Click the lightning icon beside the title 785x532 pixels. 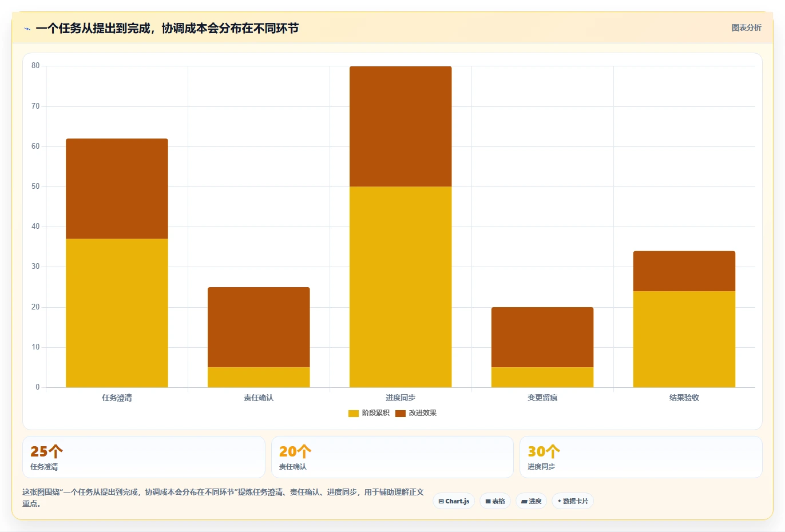click(x=27, y=29)
